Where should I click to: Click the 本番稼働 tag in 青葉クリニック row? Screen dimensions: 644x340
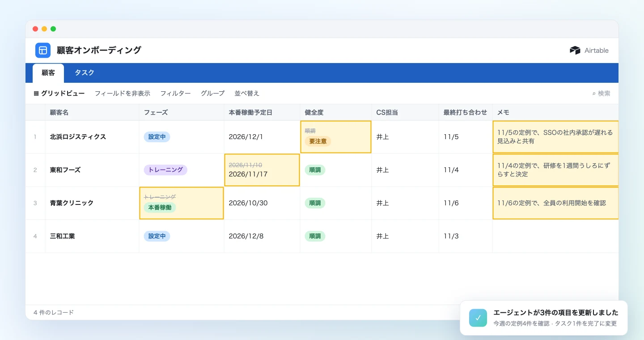(x=160, y=208)
